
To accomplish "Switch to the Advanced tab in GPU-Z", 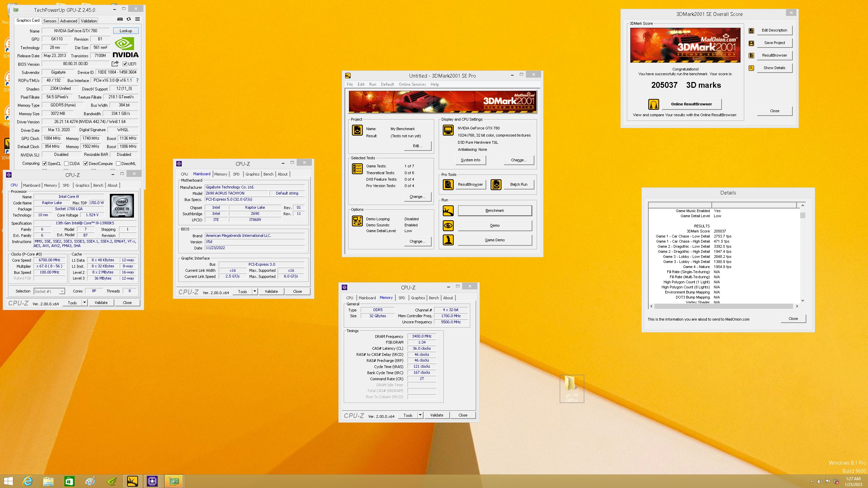I will (68, 21).
